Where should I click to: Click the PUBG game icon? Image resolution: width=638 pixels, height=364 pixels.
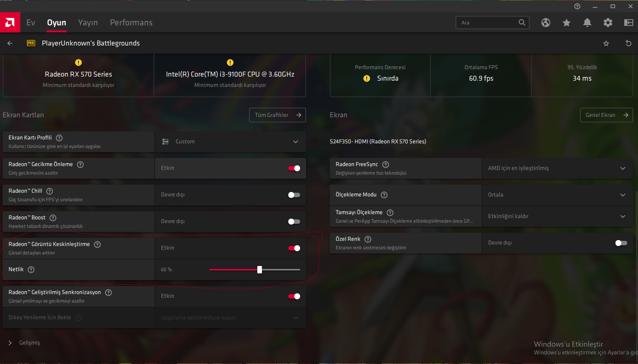pos(31,43)
